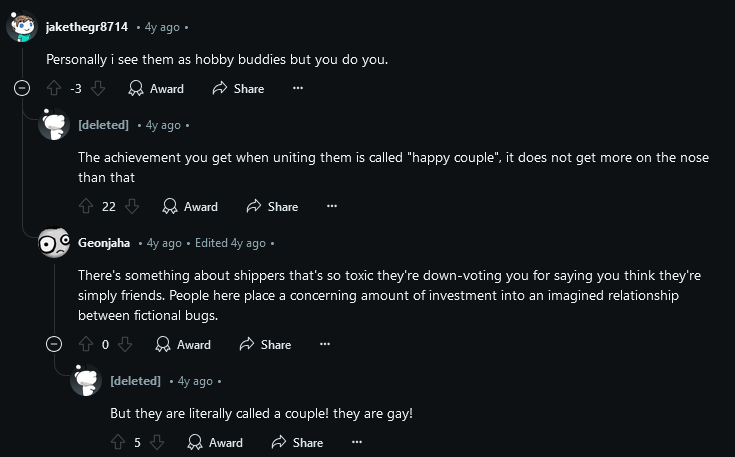Downvote the reply with 5 points

click(157, 443)
